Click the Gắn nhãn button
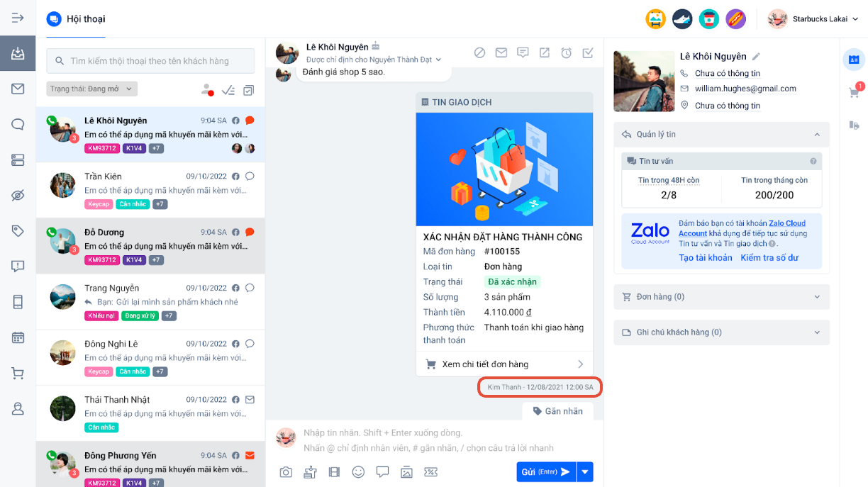 pyautogui.click(x=557, y=411)
